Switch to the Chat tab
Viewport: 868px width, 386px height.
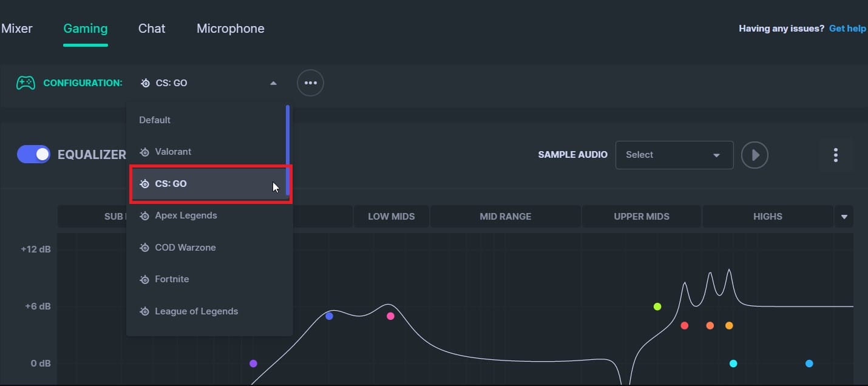pyautogui.click(x=152, y=29)
